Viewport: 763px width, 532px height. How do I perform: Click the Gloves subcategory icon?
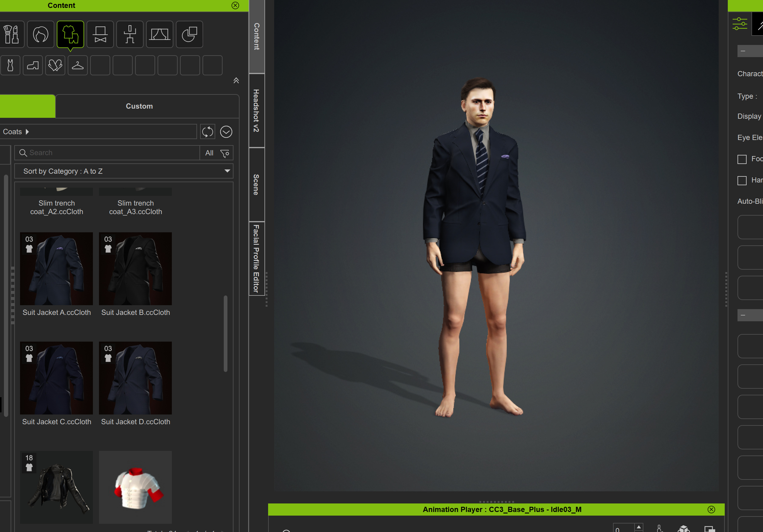pyautogui.click(x=55, y=65)
